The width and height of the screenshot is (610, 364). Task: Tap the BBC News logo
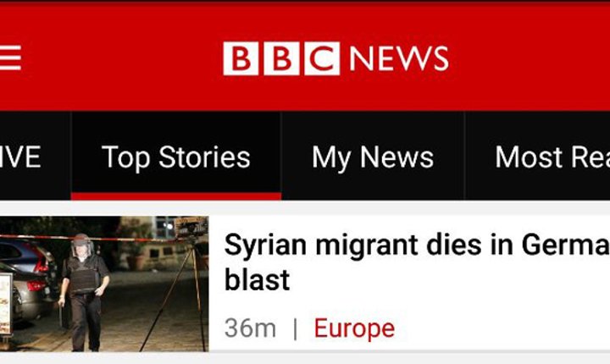[x=335, y=58]
